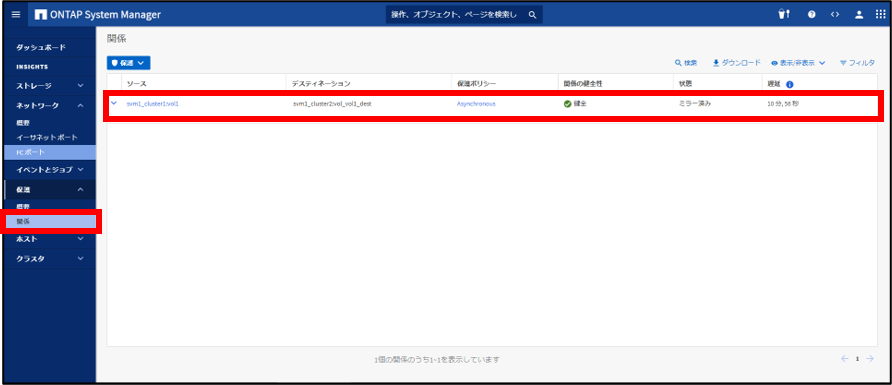
Task: Click the 検索 table search button
Action: 686,63
